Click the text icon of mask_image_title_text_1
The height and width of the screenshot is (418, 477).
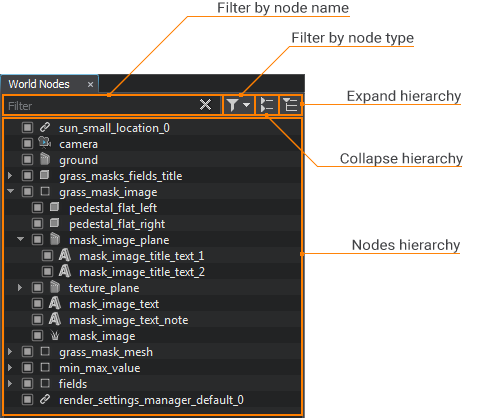65,256
